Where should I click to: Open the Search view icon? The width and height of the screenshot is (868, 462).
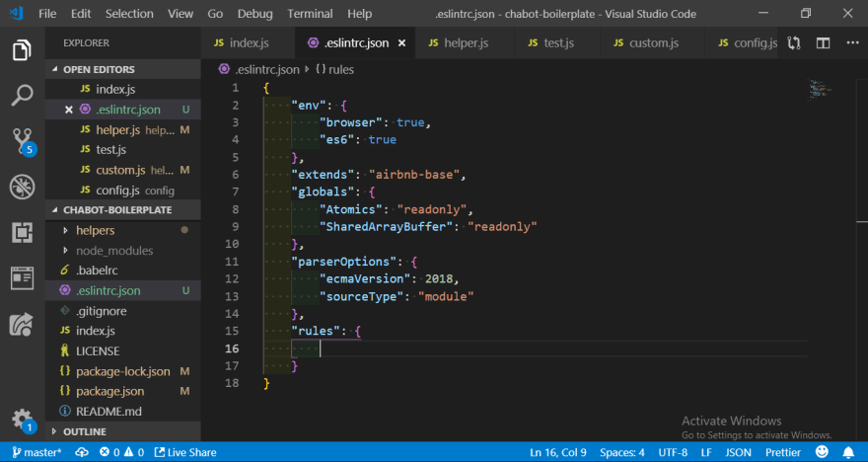click(x=22, y=96)
